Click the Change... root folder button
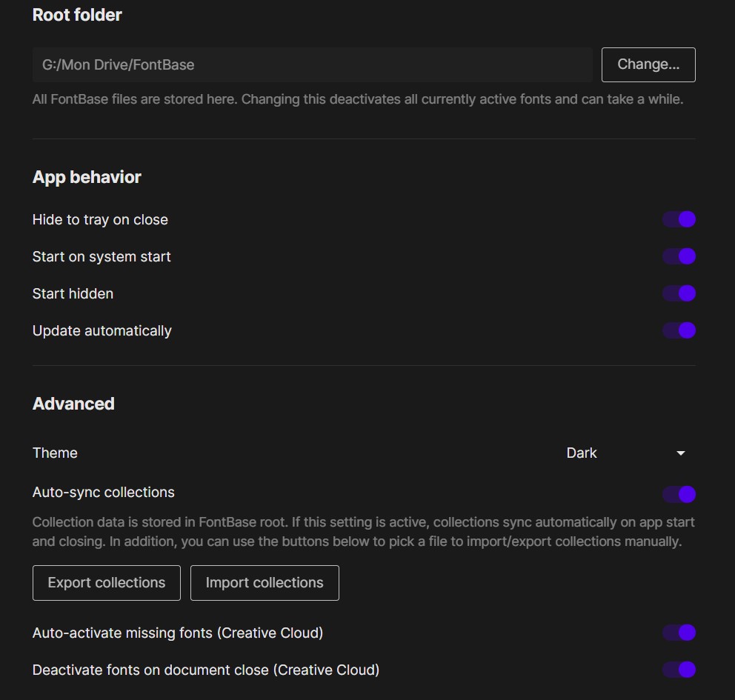This screenshot has width=735, height=700. click(648, 64)
